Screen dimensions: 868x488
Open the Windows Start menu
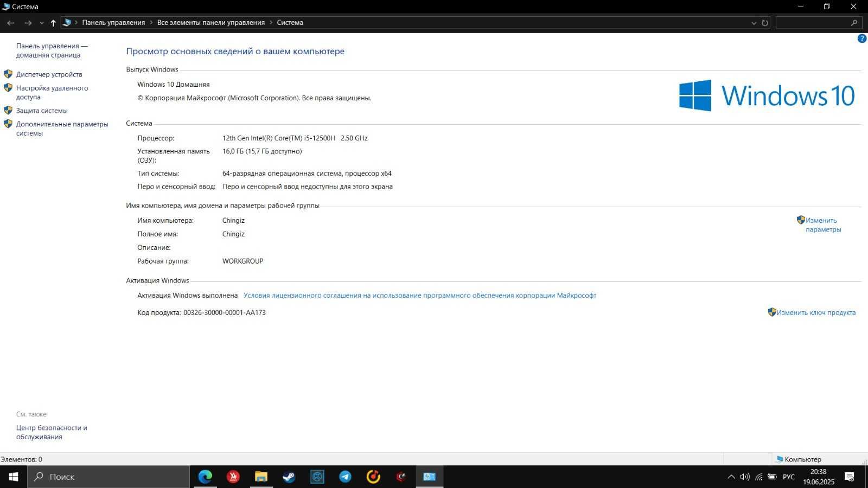coord(14,477)
